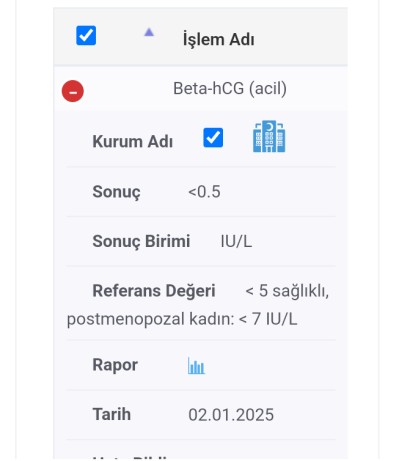Click the Tarih label
The width and height of the screenshot is (399, 461).
click(111, 414)
